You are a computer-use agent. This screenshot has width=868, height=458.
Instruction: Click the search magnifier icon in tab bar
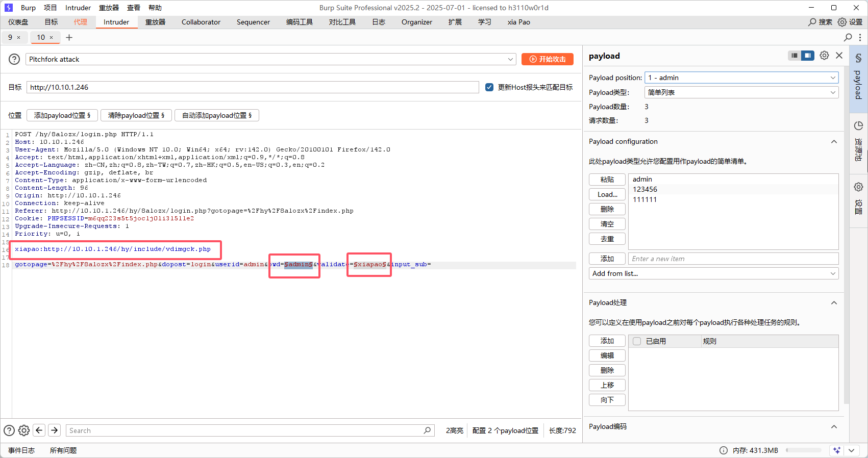tap(848, 37)
